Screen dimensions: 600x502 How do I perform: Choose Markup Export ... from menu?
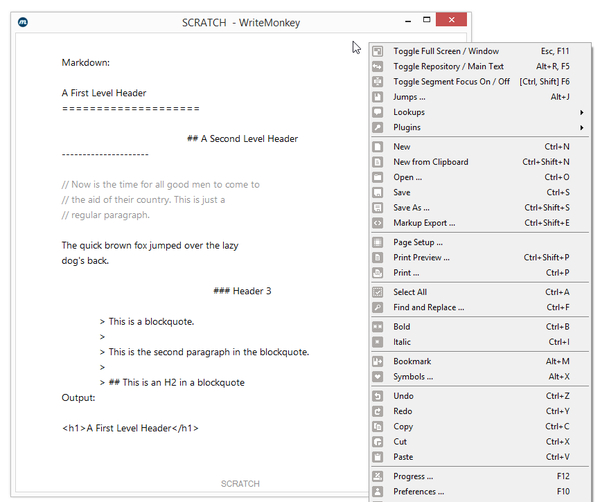480,223
